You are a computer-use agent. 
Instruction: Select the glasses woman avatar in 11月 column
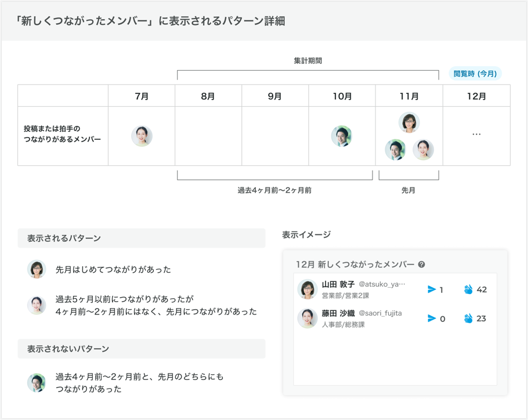[x=409, y=122]
